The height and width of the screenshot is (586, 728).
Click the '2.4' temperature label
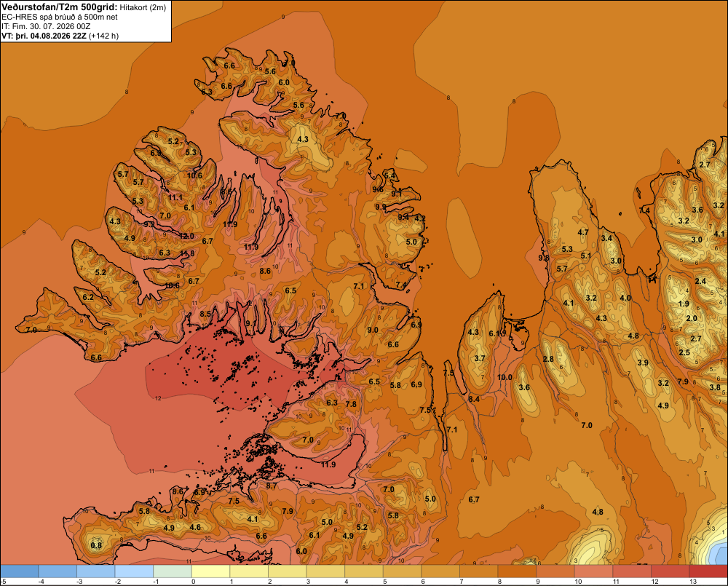pyautogui.click(x=700, y=281)
